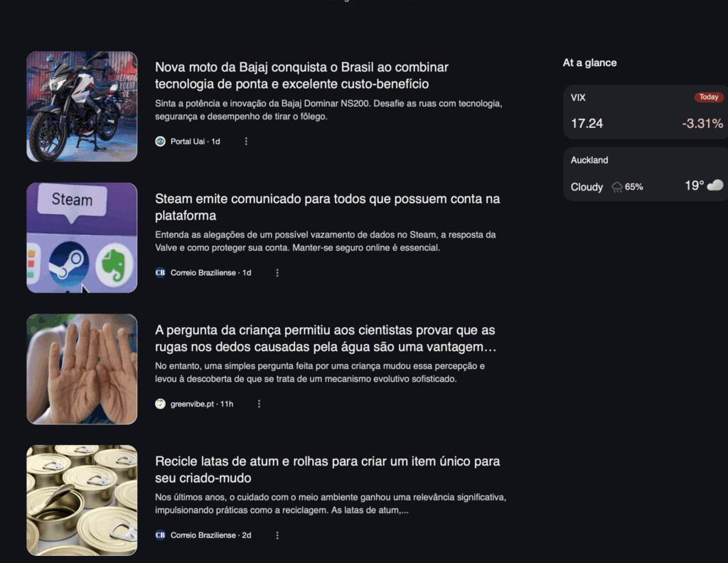728x563 pixels.
Task: Click Correio Braziliense logo on Steam article
Action: (160, 273)
